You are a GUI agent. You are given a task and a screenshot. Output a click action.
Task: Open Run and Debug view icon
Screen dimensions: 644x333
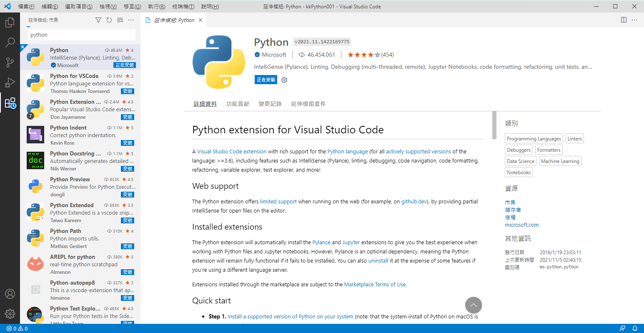point(10,83)
